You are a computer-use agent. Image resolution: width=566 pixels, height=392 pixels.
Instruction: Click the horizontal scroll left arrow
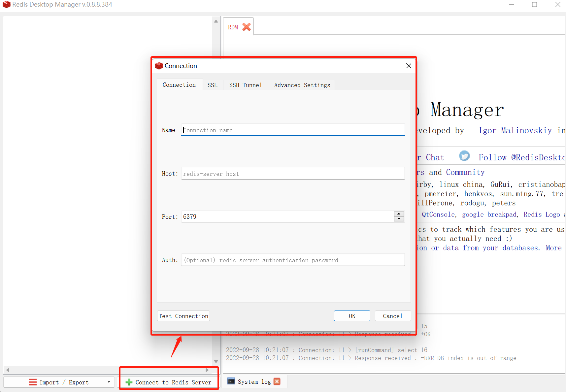coord(8,370)
